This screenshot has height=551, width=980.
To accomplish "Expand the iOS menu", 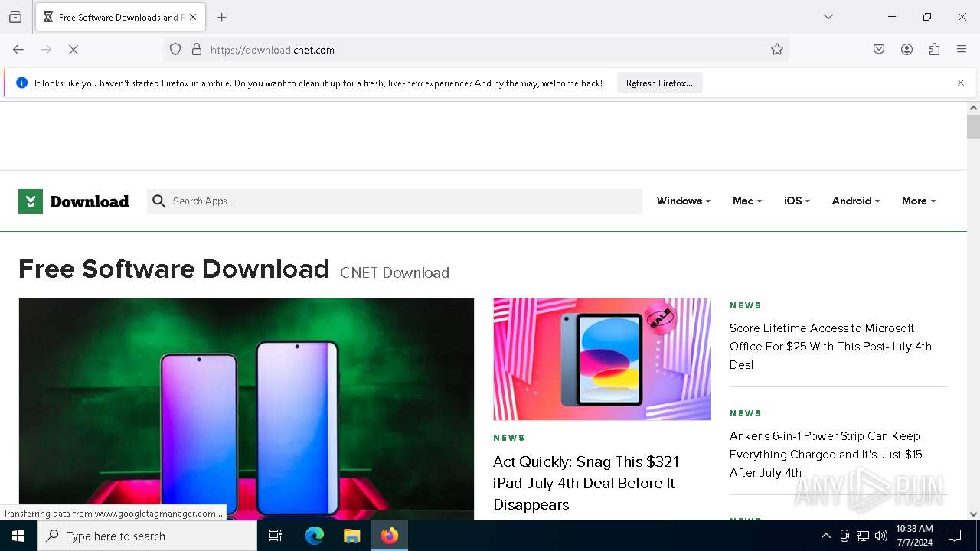I will coord(796,201).
